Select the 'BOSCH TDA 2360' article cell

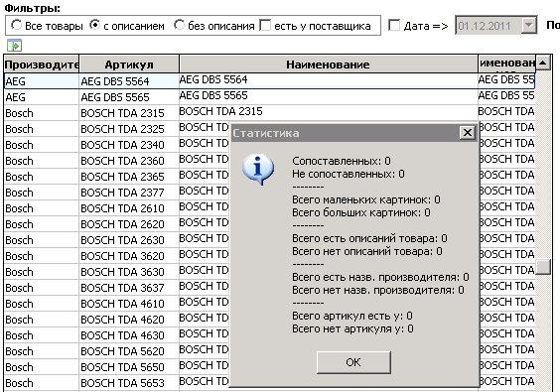tap(128, 161)
